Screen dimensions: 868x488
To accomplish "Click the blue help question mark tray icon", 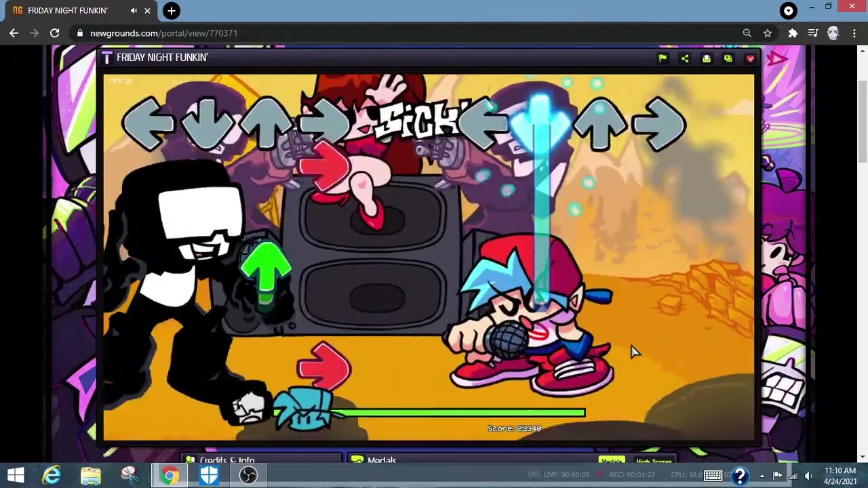I will (x=740, y=476).
